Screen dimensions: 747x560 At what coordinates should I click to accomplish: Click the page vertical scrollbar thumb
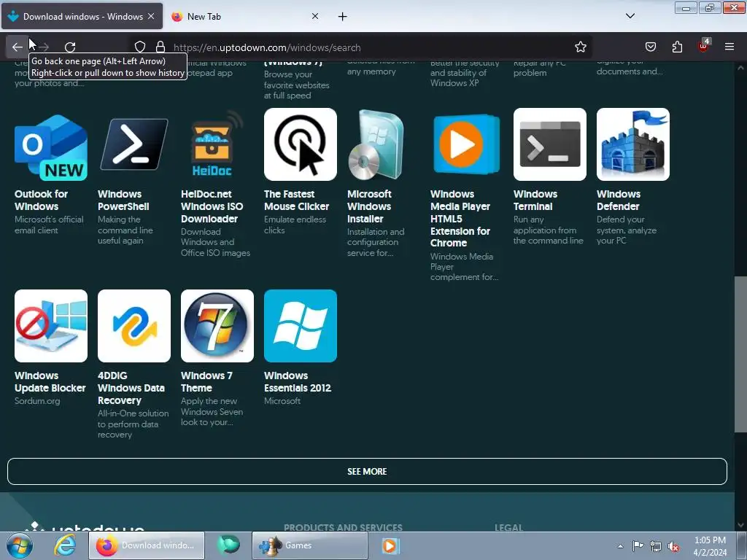(x=740, y=354)
